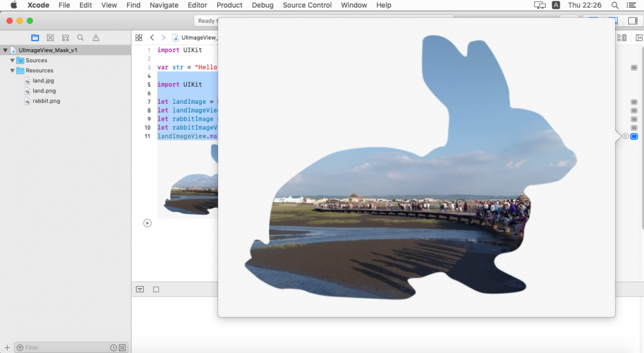
Task: Click the Quick Look eye on line 11
Action: click(625, 137)
